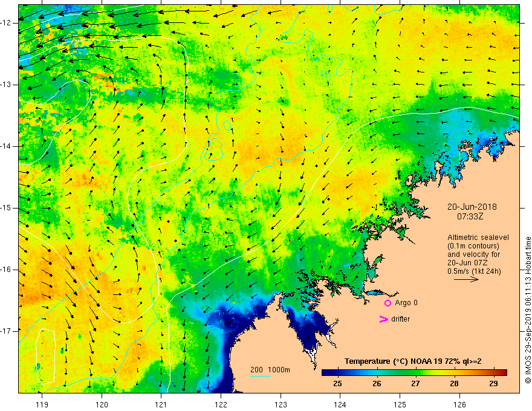The height and width of the screenshot is (411, 532).
Task: Click the date text 20-Jun-2018
Action: point(472,207)
